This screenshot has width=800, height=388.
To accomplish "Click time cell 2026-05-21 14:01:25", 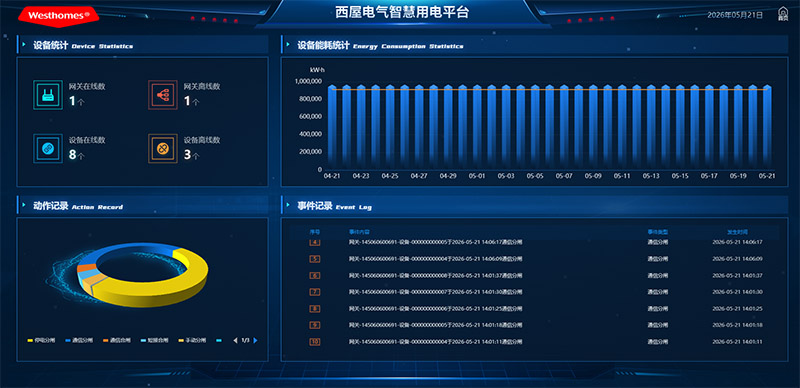I will tap(737, 308).
